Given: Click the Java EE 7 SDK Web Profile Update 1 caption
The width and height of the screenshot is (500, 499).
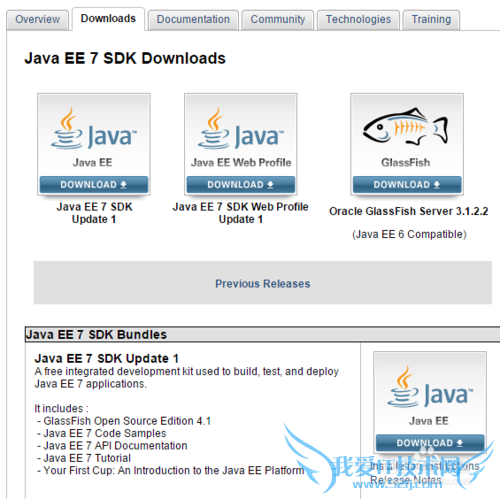Looking at the screenshot, I should click(x=240, y=213).
